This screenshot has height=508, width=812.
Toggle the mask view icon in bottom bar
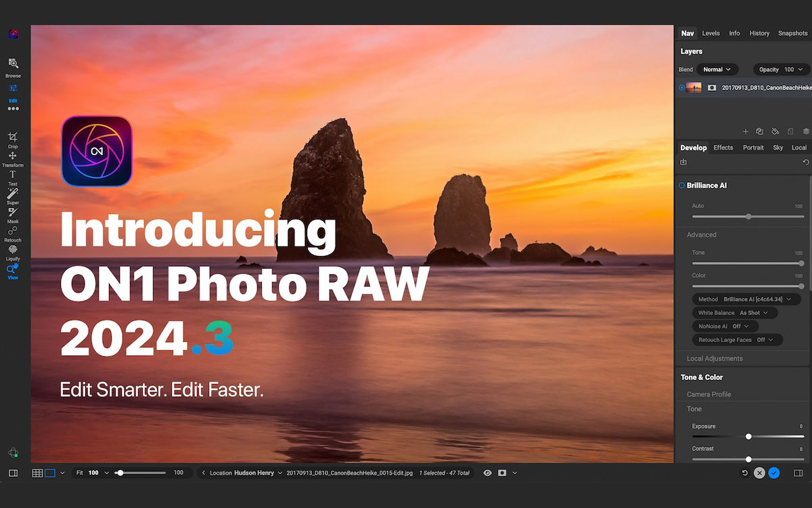(x=502, y=473)
